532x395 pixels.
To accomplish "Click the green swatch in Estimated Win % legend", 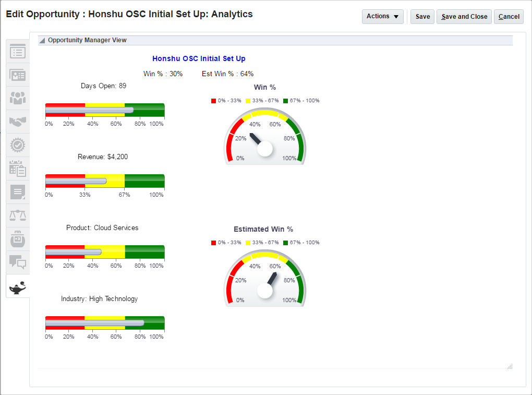I will (x=285, y=243).
